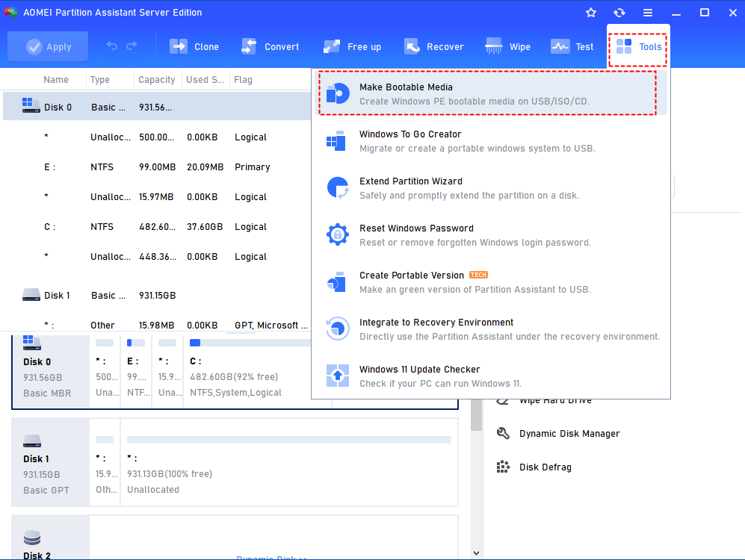Select Integrate to Recovery Environment entry

(x=491, y=329)
